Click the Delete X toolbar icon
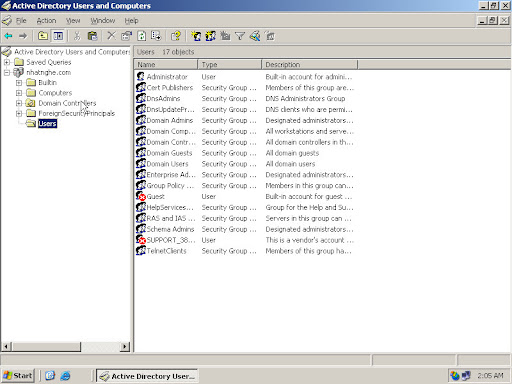The image size is (512, 384). coord(111,36)
